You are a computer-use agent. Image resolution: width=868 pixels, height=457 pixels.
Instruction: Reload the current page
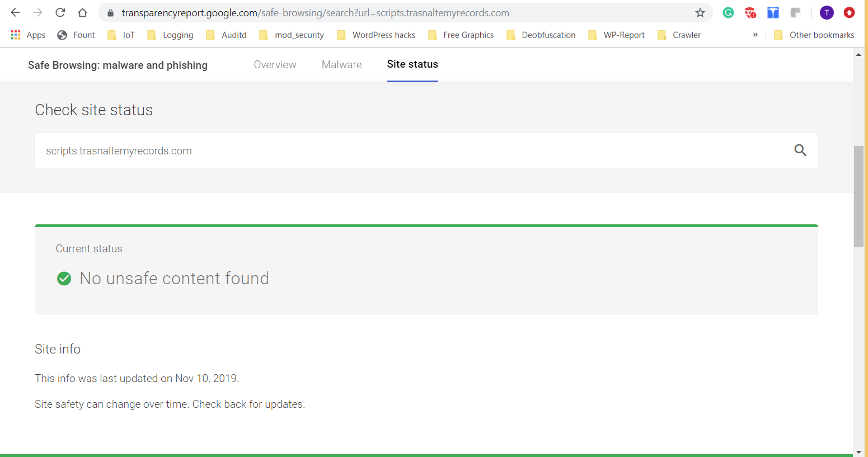60,12
